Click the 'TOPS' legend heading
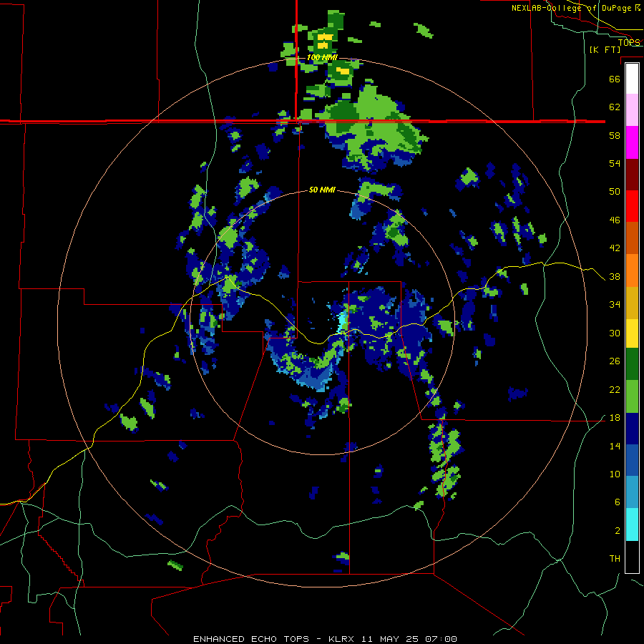This screenshot has height=644, width=644. click(629, 42)
